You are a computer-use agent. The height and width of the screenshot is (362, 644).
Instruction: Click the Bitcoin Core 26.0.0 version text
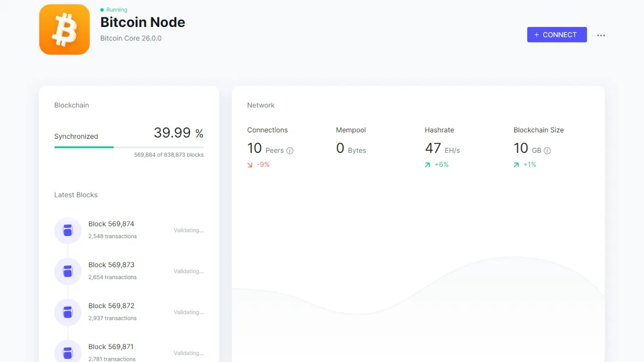[131, 38]
